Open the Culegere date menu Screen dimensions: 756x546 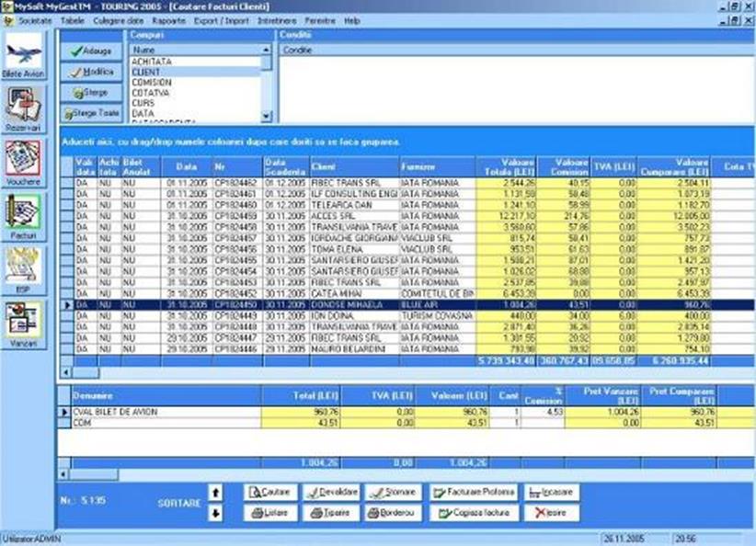tap(118, 21)
